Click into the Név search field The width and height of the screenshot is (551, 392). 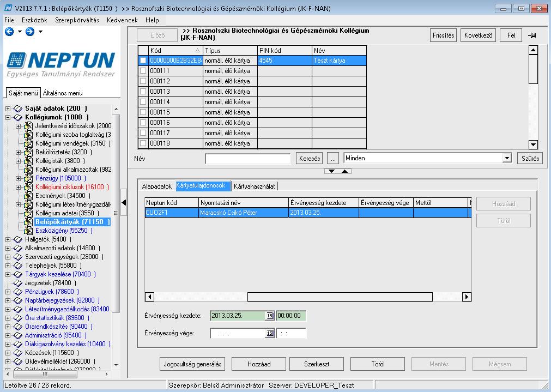click(248, 159)
